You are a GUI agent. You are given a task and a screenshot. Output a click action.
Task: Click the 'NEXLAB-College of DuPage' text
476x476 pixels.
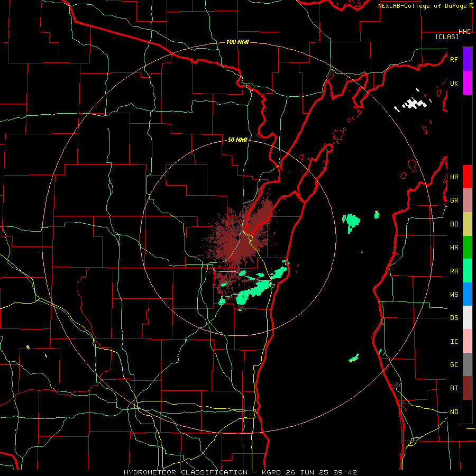[x=423, y=6]
